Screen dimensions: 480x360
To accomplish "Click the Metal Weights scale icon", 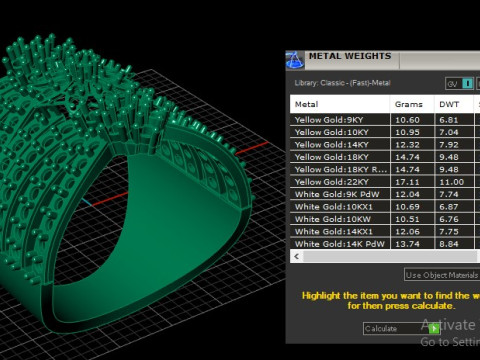I will 295,60.
